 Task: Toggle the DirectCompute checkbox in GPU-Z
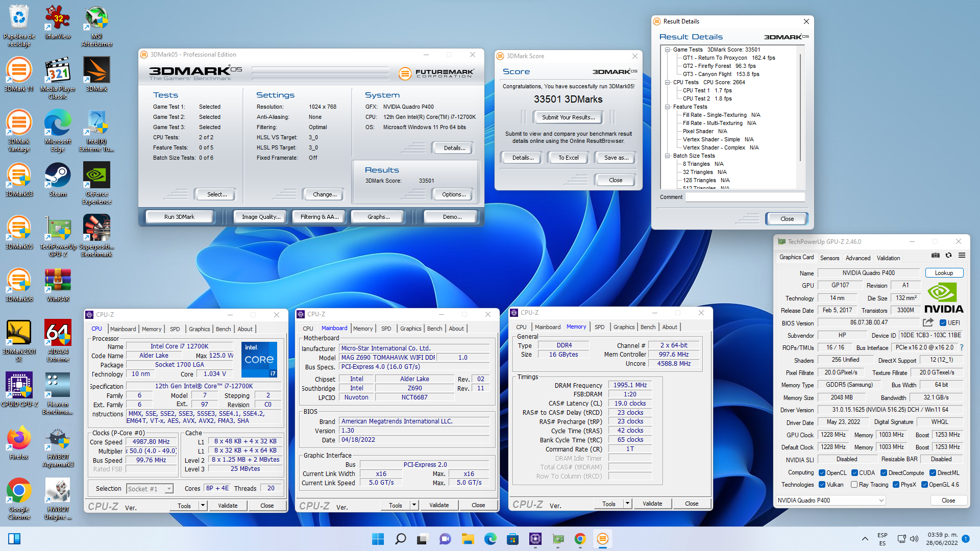884,473
